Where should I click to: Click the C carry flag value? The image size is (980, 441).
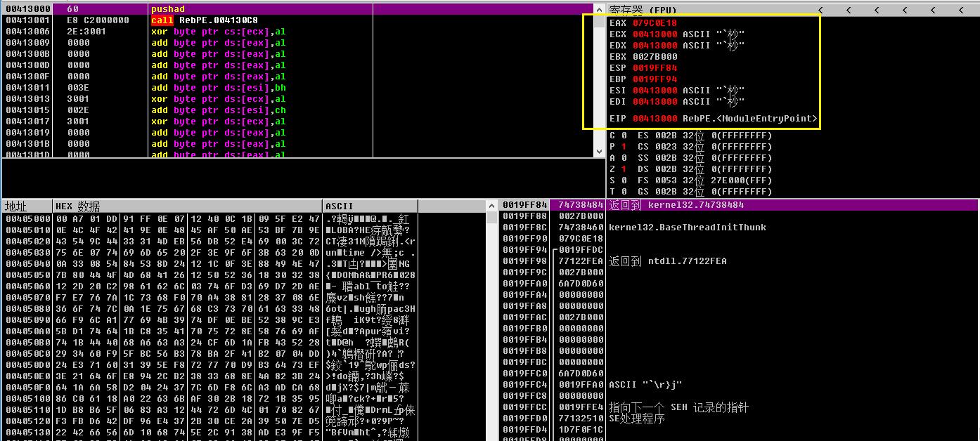624,136
